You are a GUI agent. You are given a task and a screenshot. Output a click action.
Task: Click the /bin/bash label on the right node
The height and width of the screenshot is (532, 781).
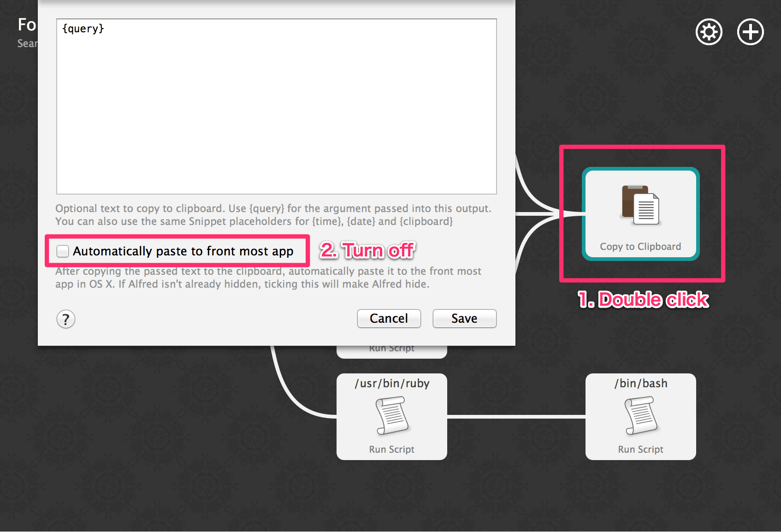coord(640,383)
